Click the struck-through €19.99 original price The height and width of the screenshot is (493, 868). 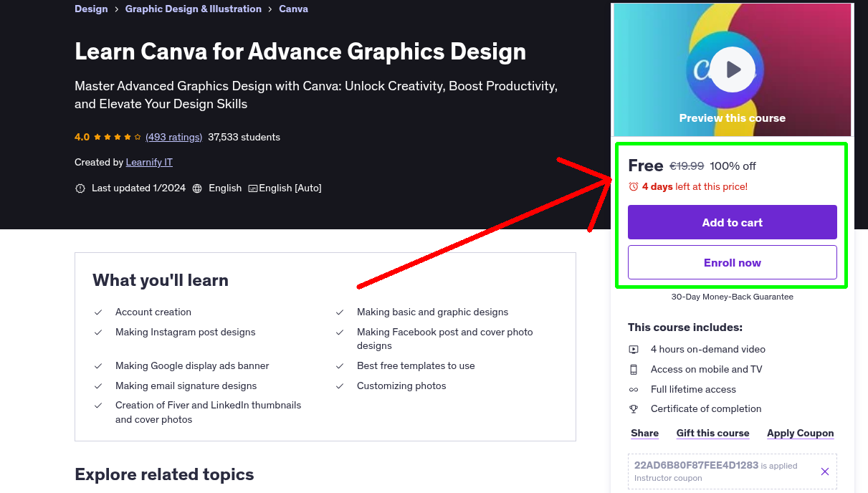click(687, 166)
